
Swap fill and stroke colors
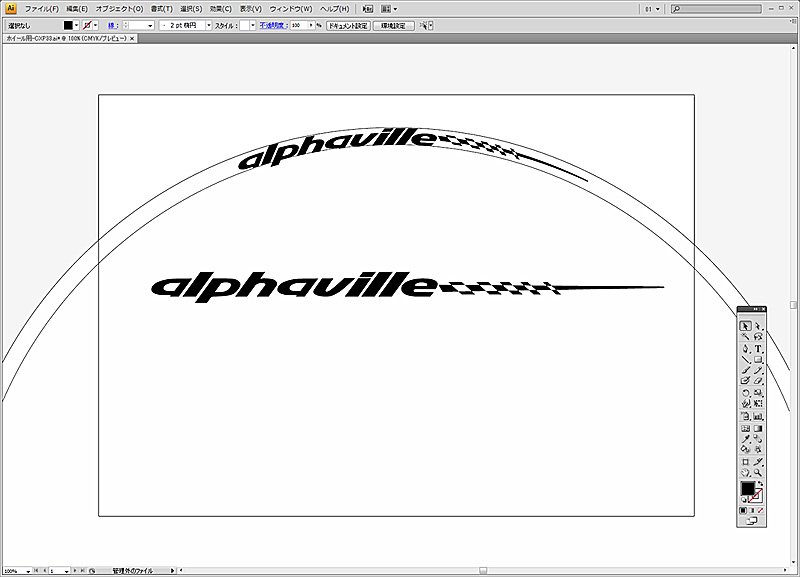pyautogui.click(x=760, y=484)
